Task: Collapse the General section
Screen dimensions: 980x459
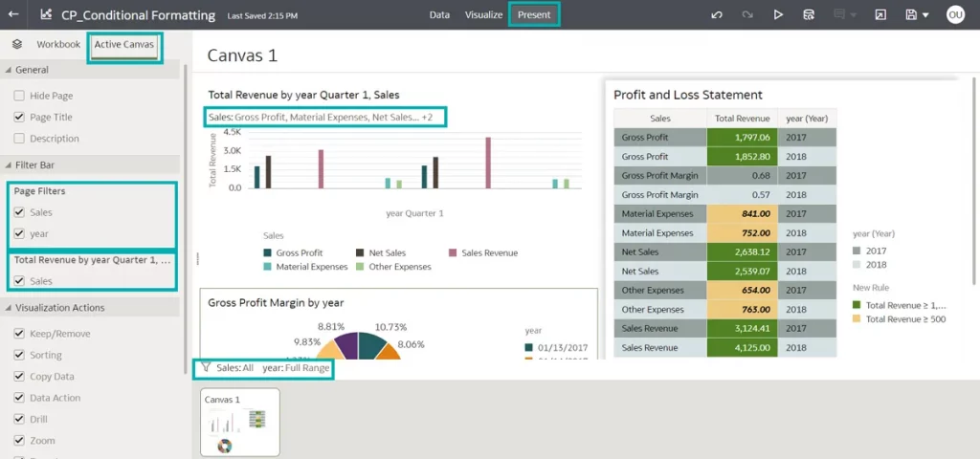Action: pos(8,70)
